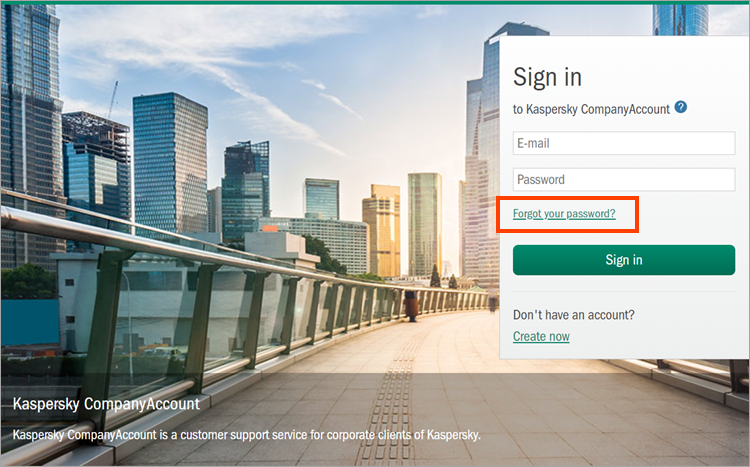This screenshot has height=467, width=750.
Task: Click the green Sign in button
Action: point(624,260)
